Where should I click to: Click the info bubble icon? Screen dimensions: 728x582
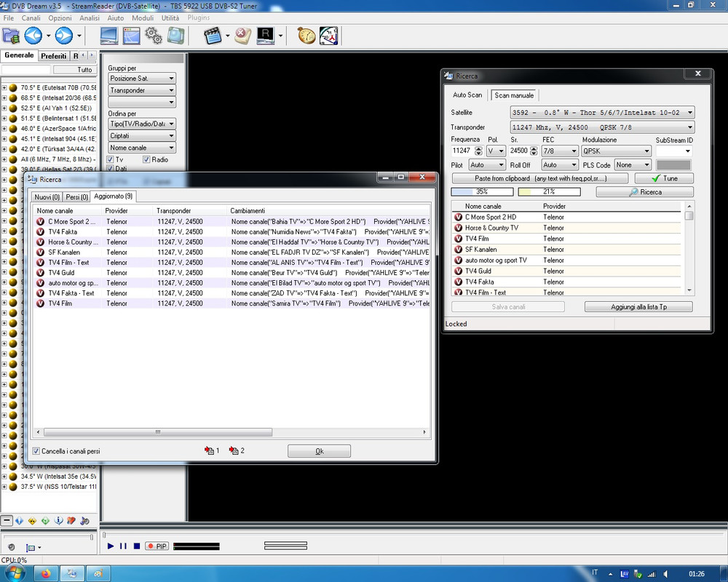58,521
